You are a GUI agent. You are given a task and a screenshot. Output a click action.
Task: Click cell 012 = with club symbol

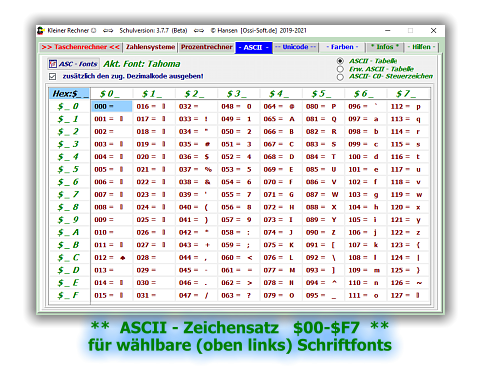coord(112,258)
